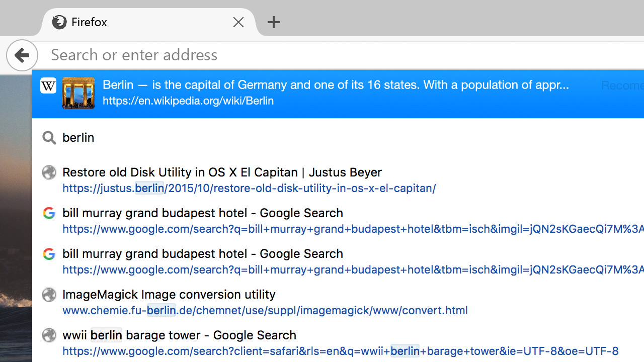Click globe icon beside Restore old Disk Utility
The width and height of the screenshot is (644, 362).
pos(49,172)
